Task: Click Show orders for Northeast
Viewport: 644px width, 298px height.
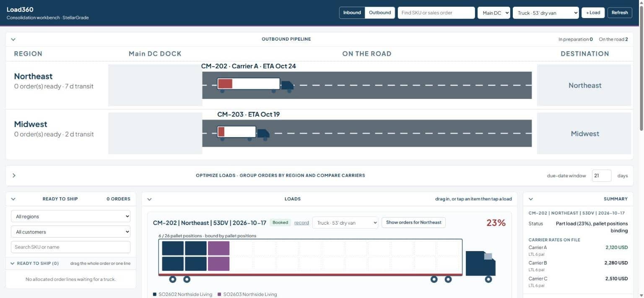Action: click(x=413, y=223)
